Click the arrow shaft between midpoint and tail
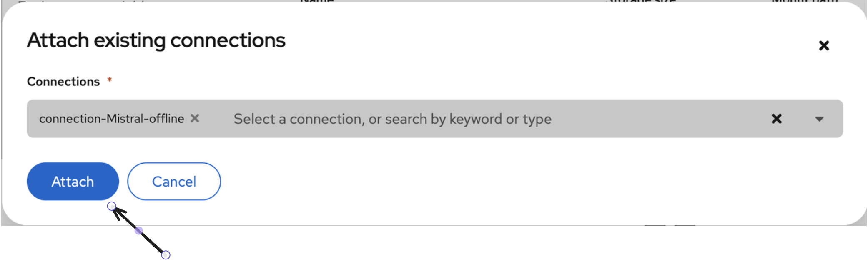 coord(152,242)
